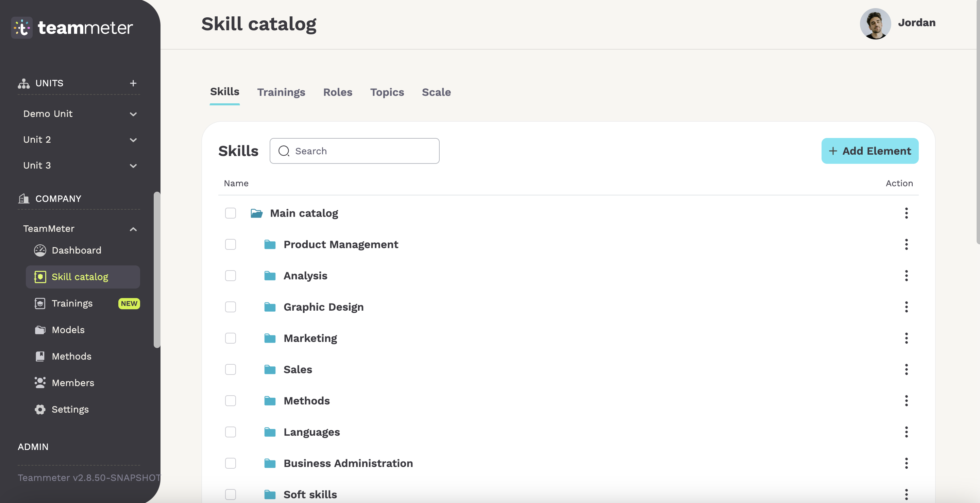Open actions menu for Languages row

click(906, 432)
